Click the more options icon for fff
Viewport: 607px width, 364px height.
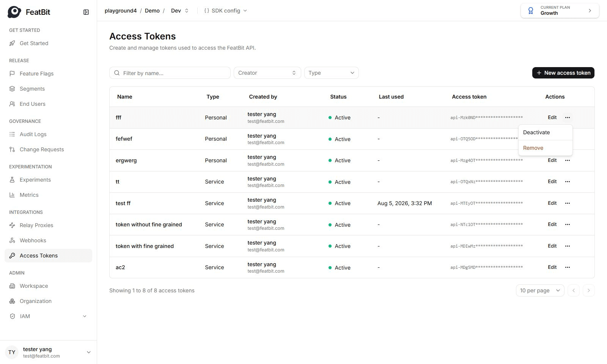568,118
